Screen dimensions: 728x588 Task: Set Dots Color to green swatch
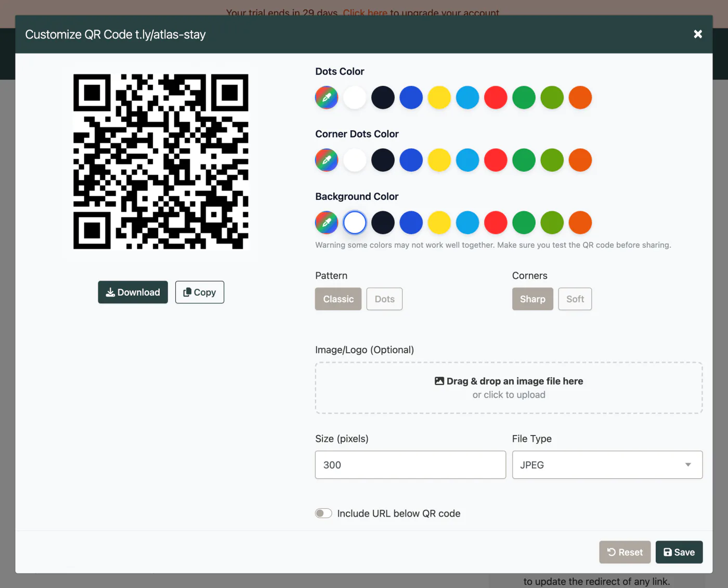pyautogui.click(x=524, y=98)
